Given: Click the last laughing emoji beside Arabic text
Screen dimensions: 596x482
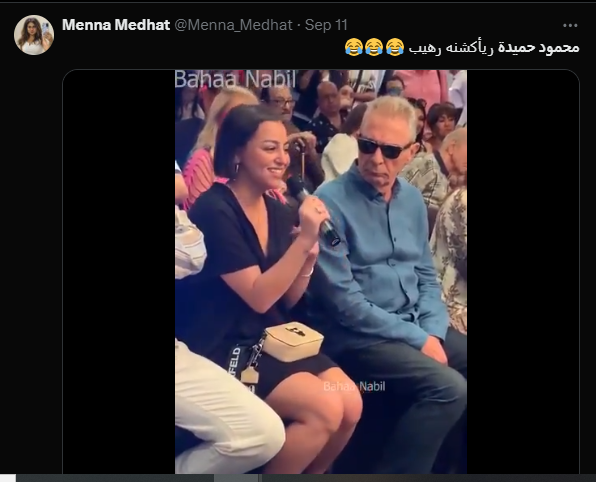Looking at the screenshot, I should tap(395, 47).
